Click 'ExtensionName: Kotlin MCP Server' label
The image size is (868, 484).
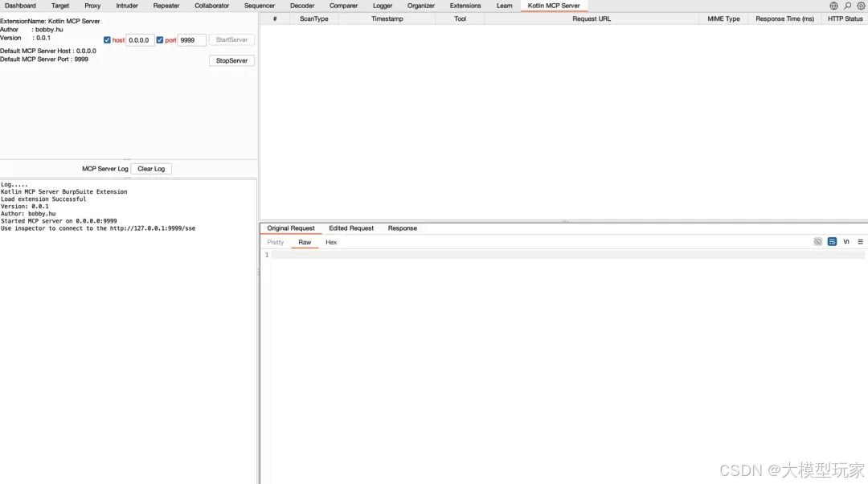coord(50,21)
